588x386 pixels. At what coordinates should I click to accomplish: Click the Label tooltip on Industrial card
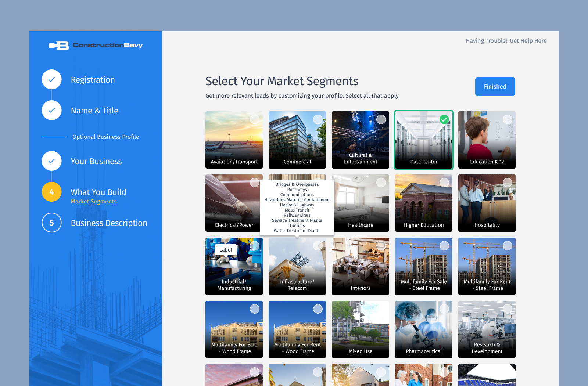(226, 250)
